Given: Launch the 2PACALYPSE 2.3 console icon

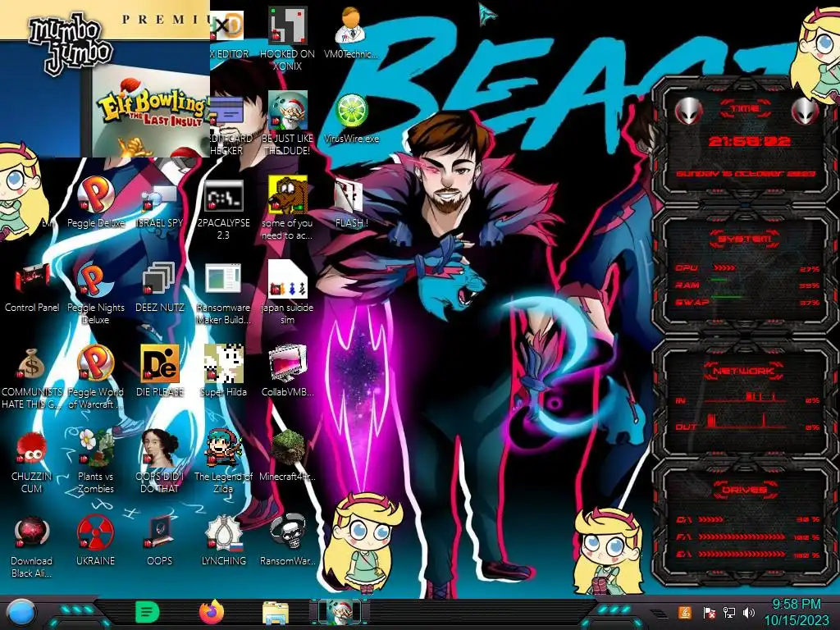Looking at the screenshot, I should click(x=223, y=209).
